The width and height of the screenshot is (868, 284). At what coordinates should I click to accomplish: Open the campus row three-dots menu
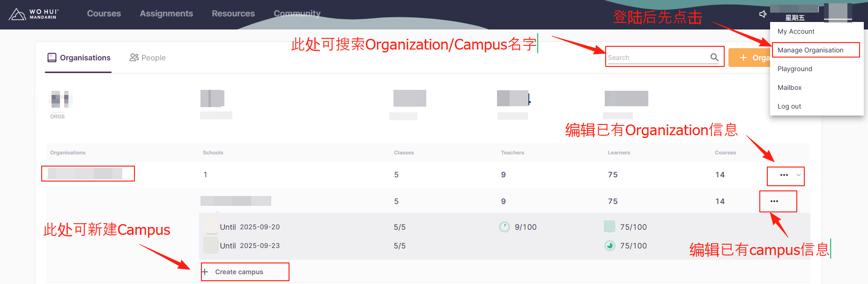pos(774,201)
